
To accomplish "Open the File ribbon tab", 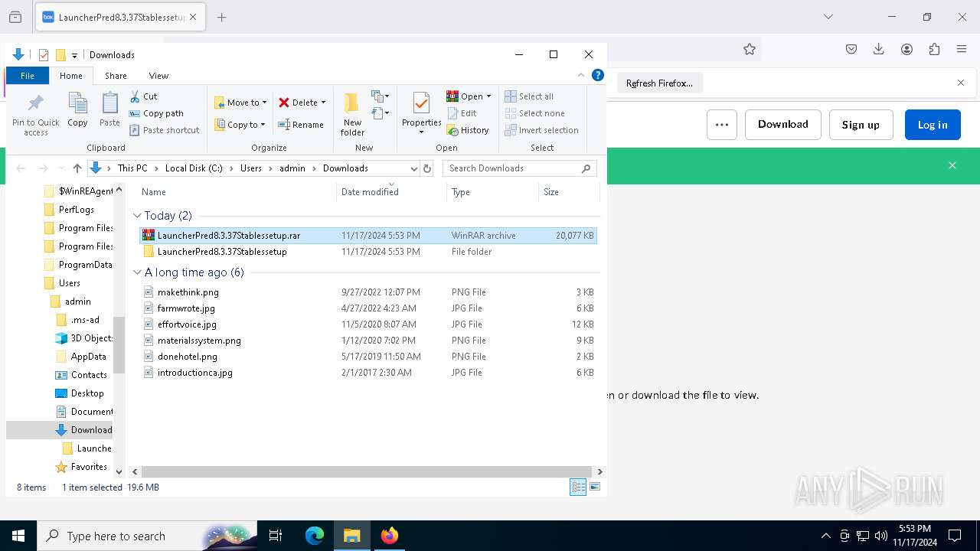I will coord(28,76).
